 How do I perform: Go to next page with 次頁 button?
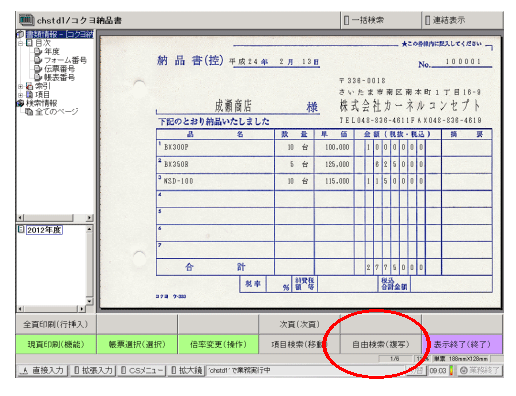pyautogui.click(x=299, y=324)
